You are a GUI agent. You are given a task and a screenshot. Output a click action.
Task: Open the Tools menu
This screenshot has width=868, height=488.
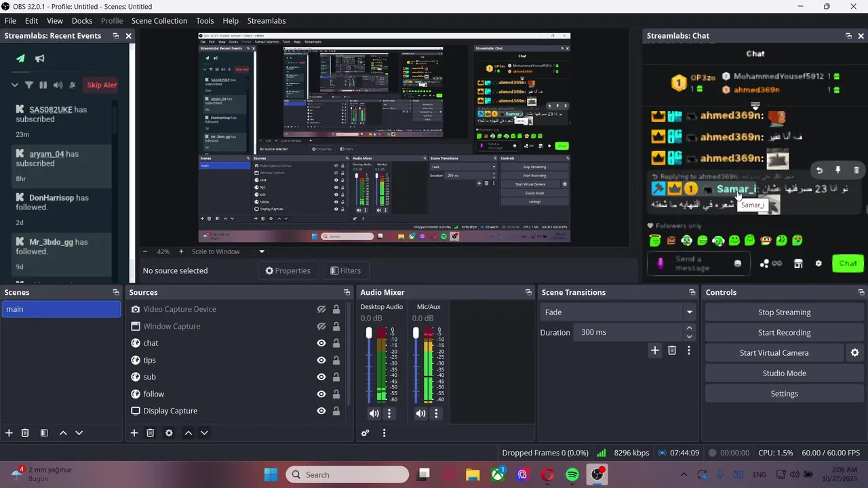(205, 20)
